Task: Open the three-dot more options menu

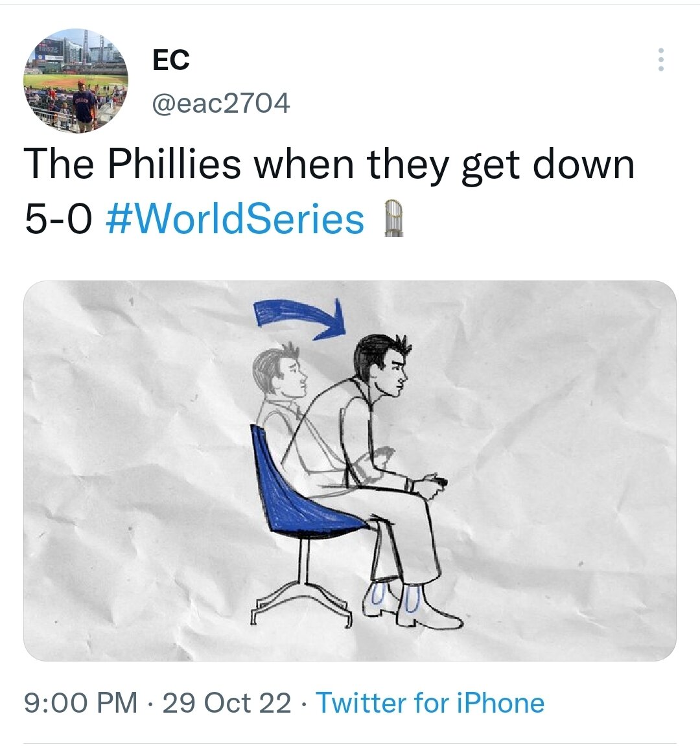Action: coord(660,60)
